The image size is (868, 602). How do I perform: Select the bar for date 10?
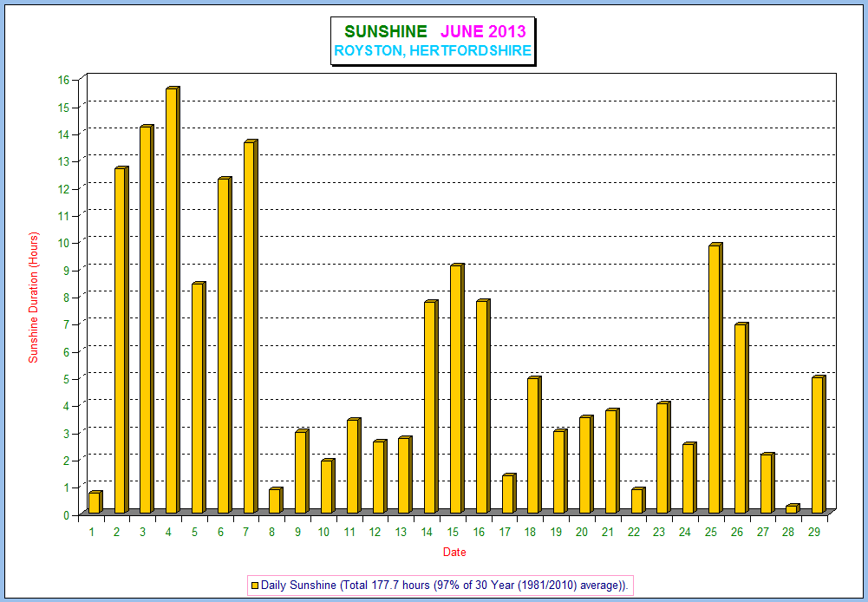pyautogui.click(x=329, y=486)
